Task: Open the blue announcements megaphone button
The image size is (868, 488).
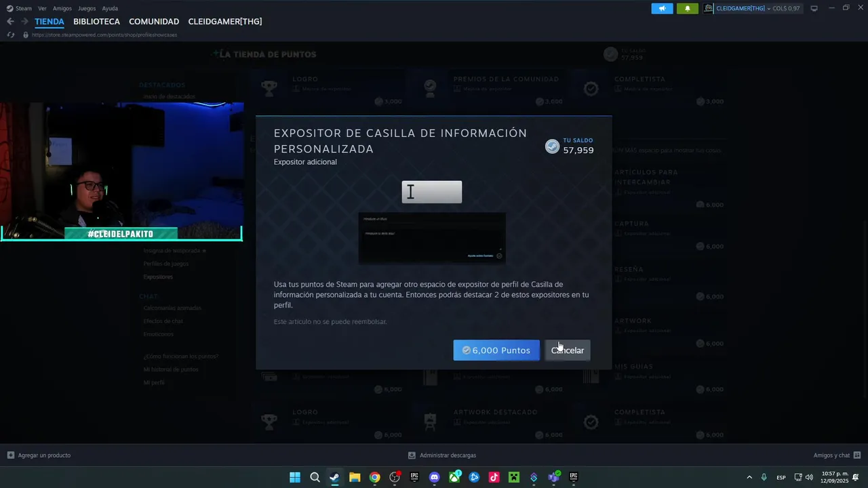Action: click(x=662, y=8)
